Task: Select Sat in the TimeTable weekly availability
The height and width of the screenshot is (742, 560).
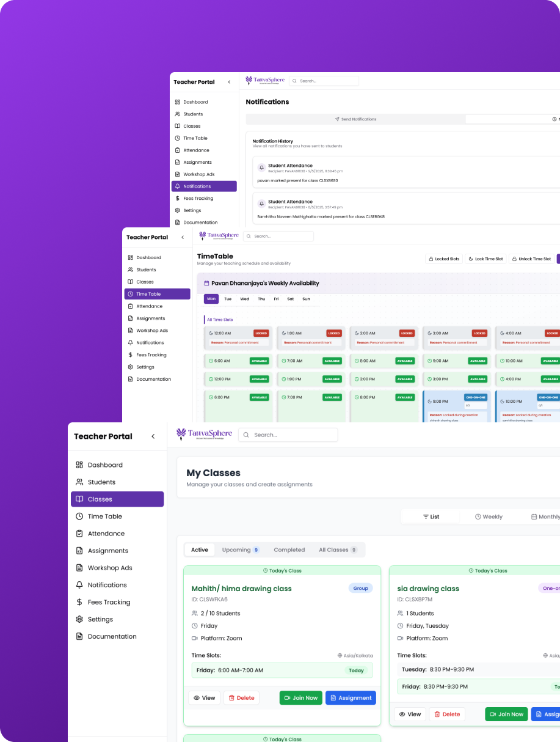Action: click(291, 299)
